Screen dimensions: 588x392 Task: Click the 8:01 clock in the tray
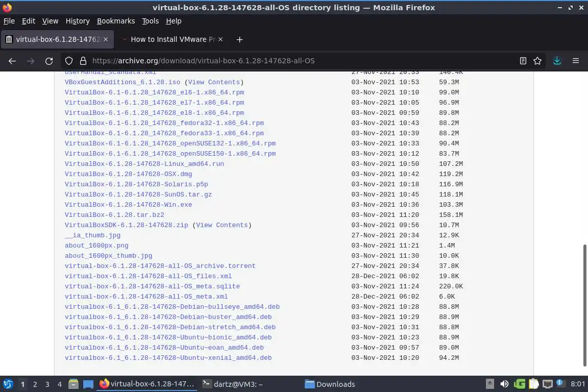click(x=577, y=384)
